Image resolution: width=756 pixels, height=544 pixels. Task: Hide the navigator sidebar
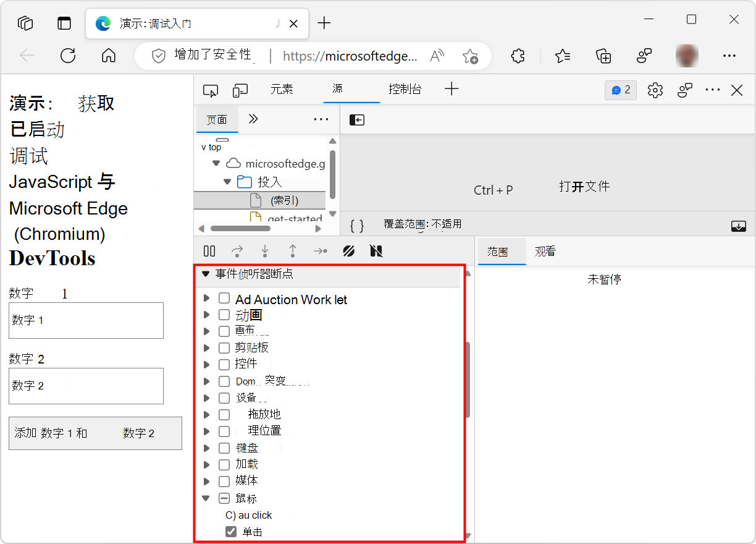point(357,120)
